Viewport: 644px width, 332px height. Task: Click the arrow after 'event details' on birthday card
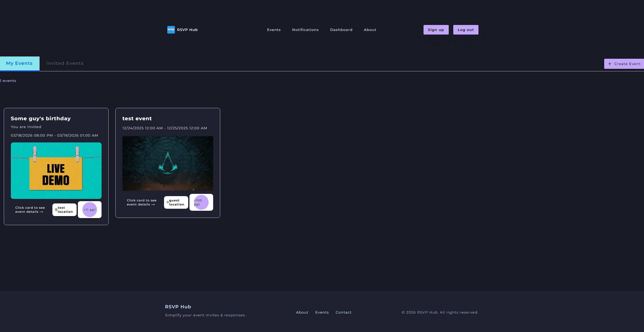click(42, 212)
